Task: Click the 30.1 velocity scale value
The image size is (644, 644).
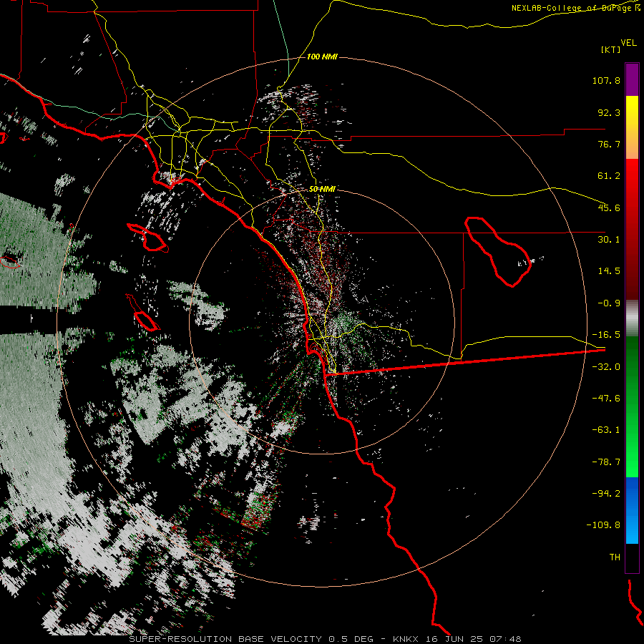Action: [609, 240]
